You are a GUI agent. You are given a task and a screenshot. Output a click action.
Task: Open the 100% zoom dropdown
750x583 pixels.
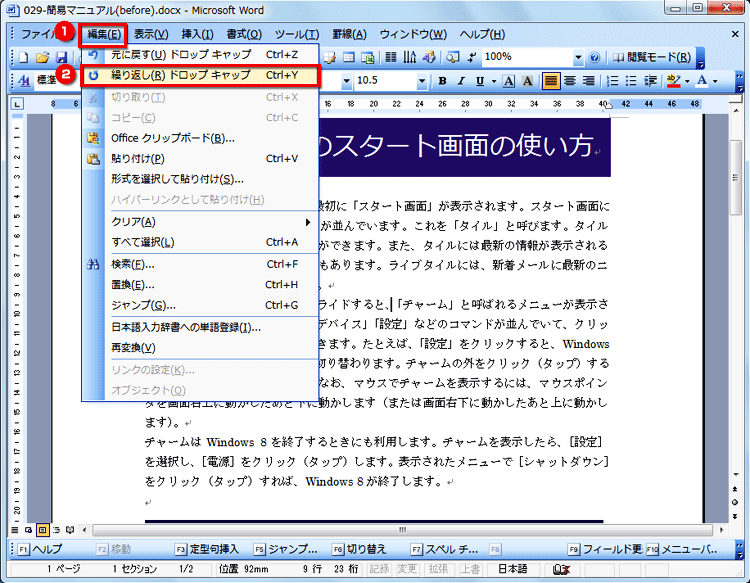[x=578, y=57]
